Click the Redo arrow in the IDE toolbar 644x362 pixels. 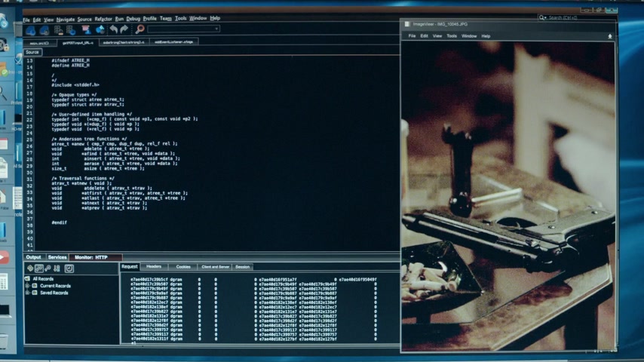(124, 29)
